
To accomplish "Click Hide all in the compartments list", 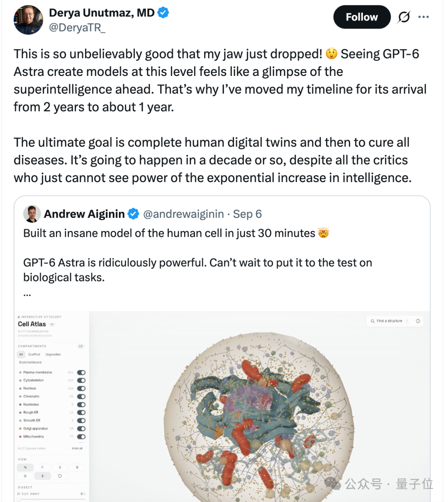I will (x=77, y=448).
